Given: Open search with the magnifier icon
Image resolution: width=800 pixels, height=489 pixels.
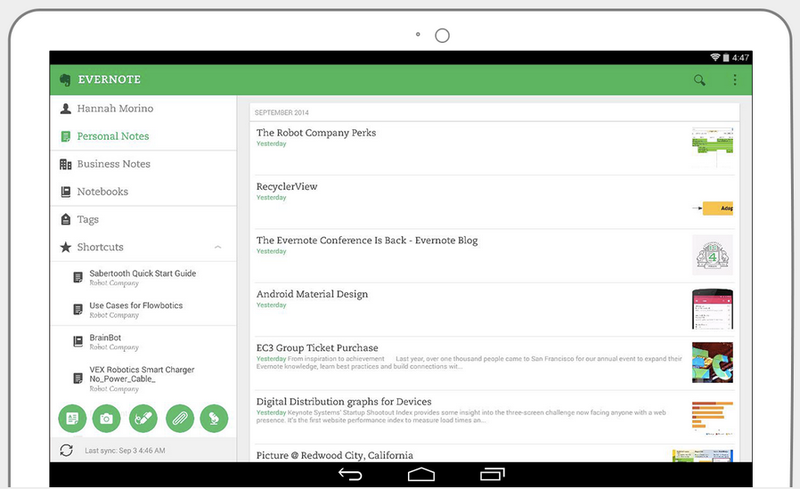Looking at the screenshot, I should (x=699, y=80).
